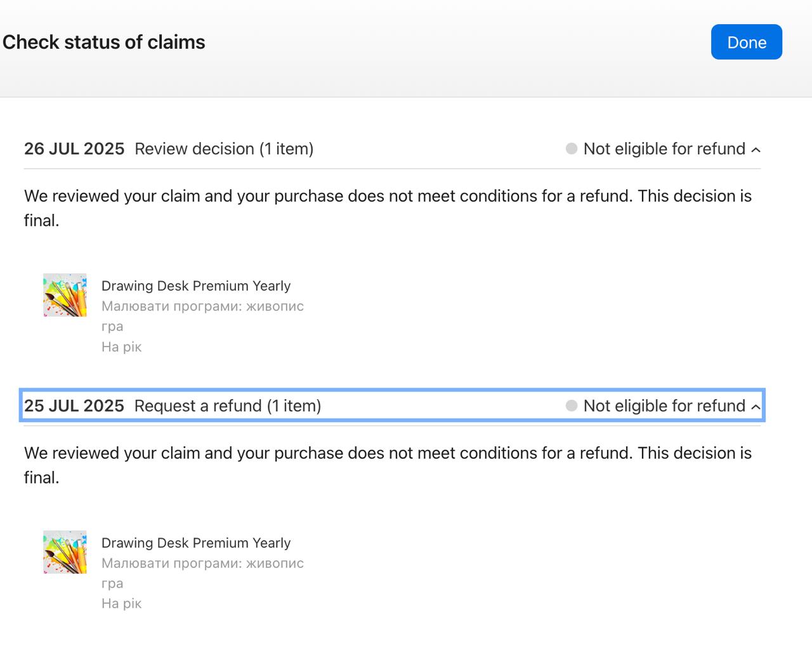
Task: Select the 26 JUL 2025 Review decision header
Action: pos(169,148)
